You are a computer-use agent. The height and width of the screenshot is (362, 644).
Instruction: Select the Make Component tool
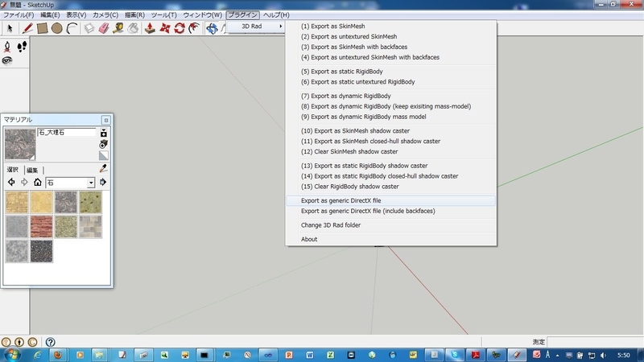click(x=89, y=28)
